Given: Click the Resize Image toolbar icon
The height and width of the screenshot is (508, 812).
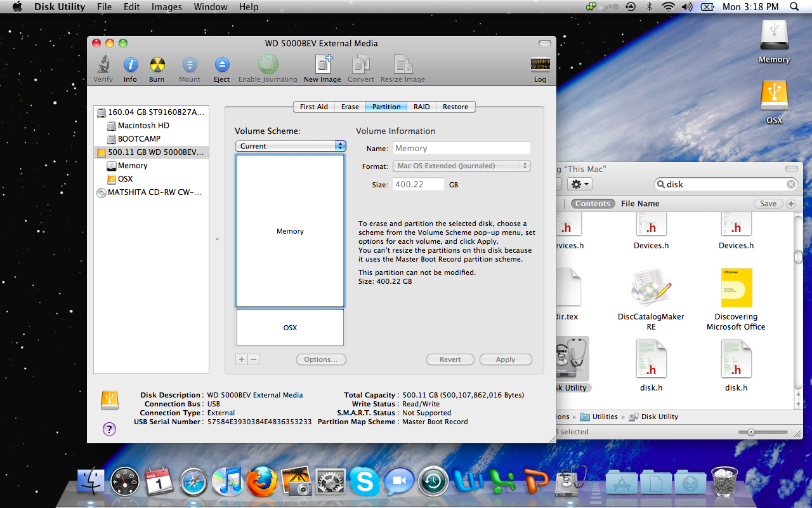Looking at the screenshot, I should [x=403, y=64].
